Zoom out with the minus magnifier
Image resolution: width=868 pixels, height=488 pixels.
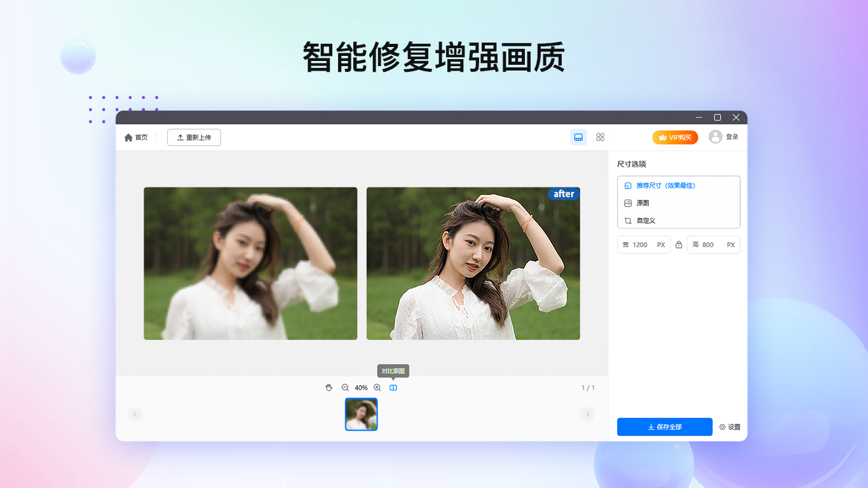[345, 388]
